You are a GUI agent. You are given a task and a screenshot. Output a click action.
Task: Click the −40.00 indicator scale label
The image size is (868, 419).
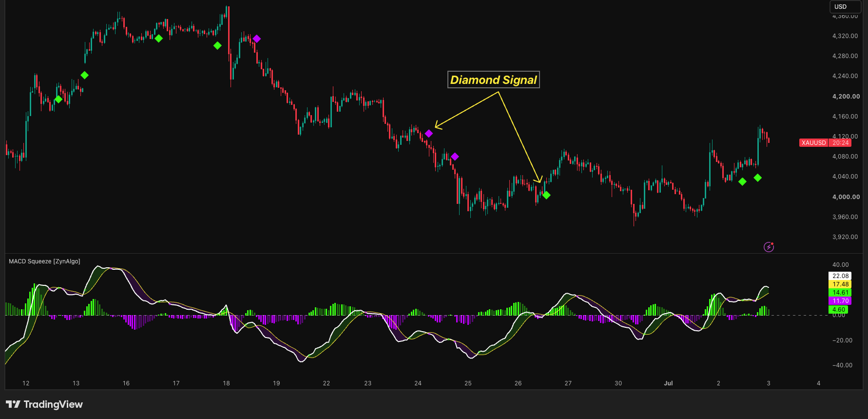tap(842, 365)
